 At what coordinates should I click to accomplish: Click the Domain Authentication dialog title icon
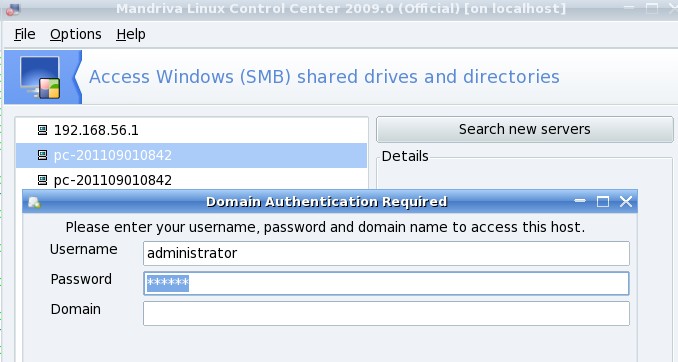[34, 202]
